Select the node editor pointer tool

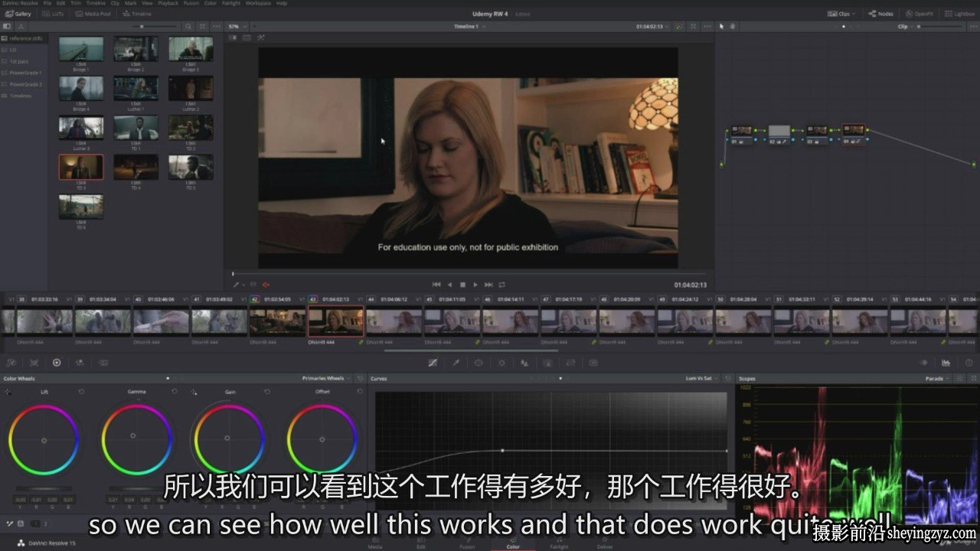(721, 26)
